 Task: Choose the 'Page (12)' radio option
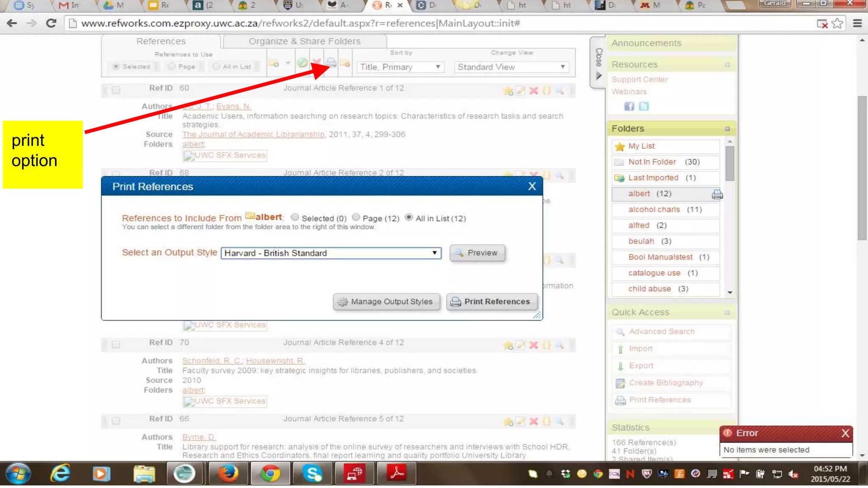click(356, 217)
